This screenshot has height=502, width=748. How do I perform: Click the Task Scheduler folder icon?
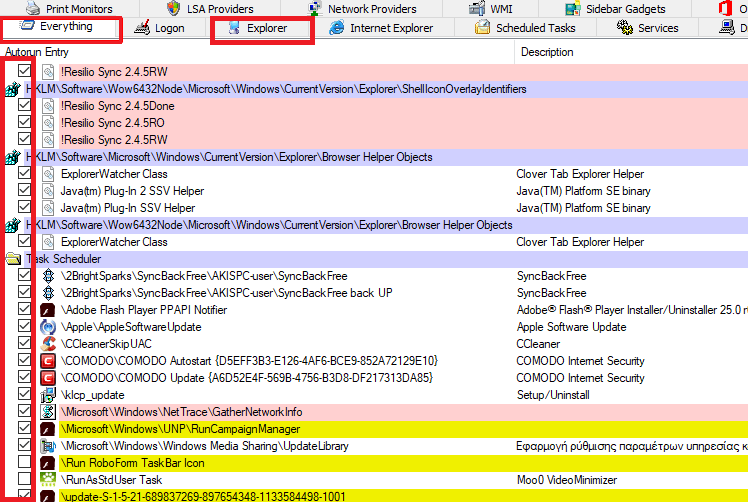tap(13, 259)
